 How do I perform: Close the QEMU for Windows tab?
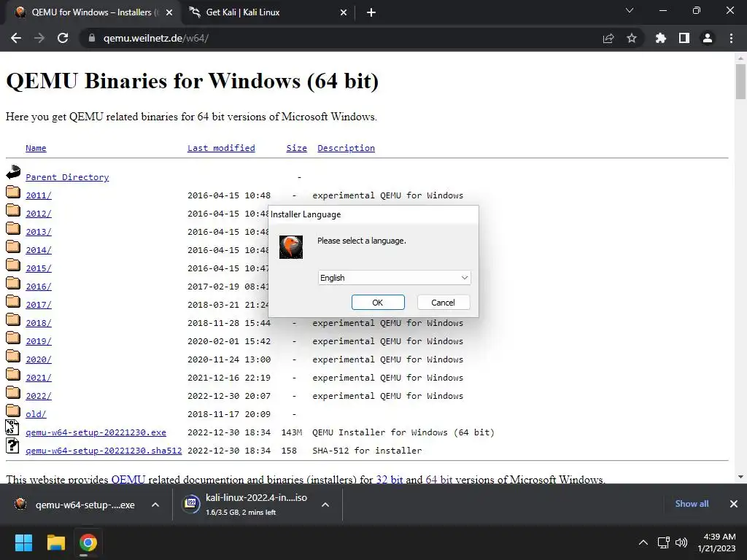pyautogui.click(x=169, y=12)
